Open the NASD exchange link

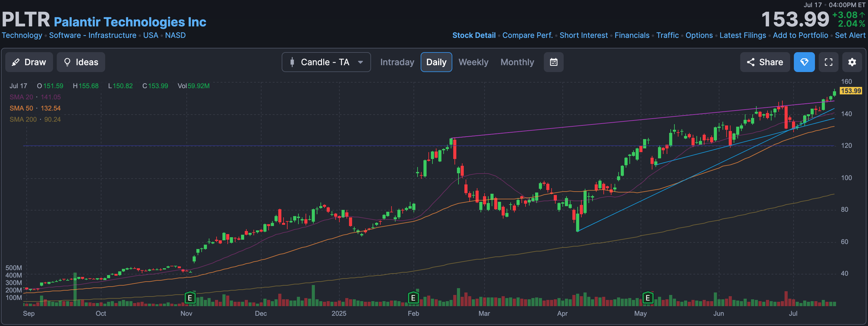click(175, 35)
